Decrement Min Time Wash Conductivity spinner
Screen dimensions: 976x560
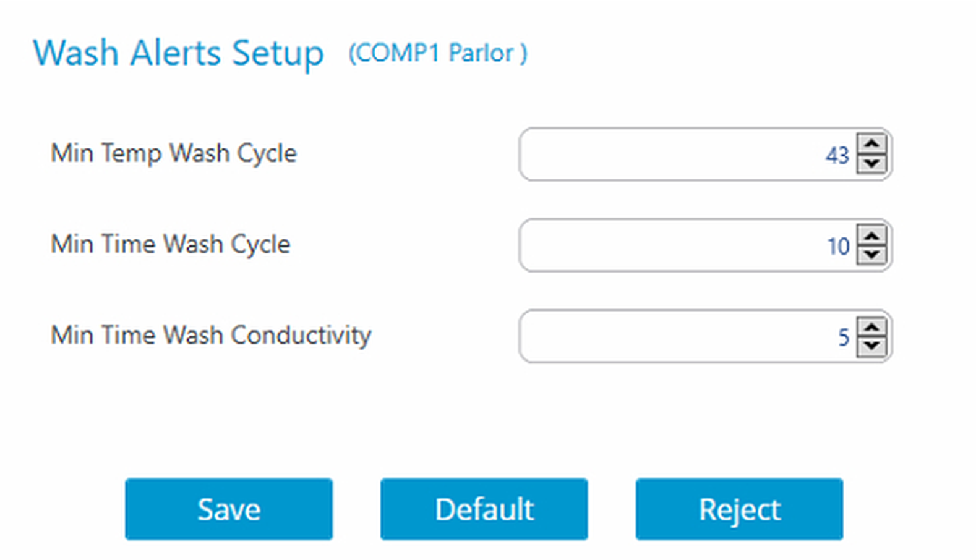872,346
